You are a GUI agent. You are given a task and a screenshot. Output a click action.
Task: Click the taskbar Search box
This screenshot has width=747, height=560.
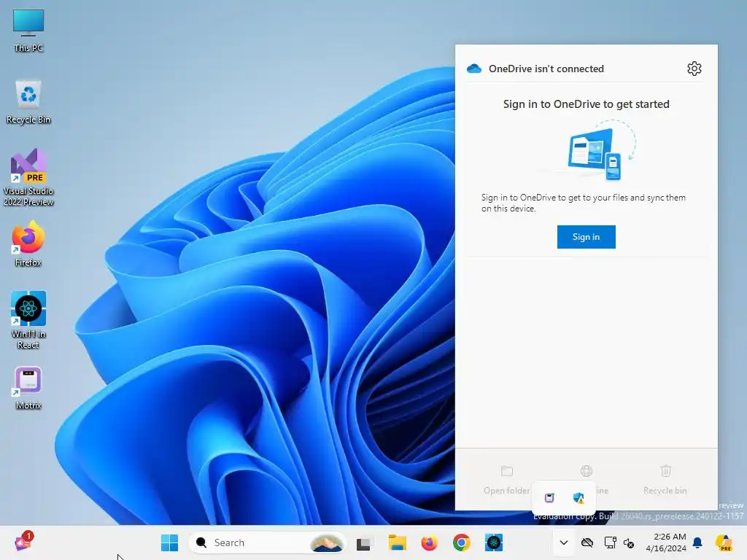(x=267, y=542)
